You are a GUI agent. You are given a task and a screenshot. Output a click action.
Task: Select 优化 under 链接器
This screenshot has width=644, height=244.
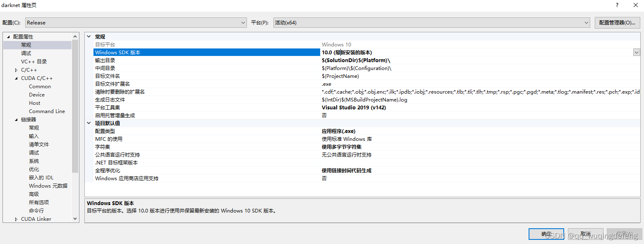[x=34, y=169]
